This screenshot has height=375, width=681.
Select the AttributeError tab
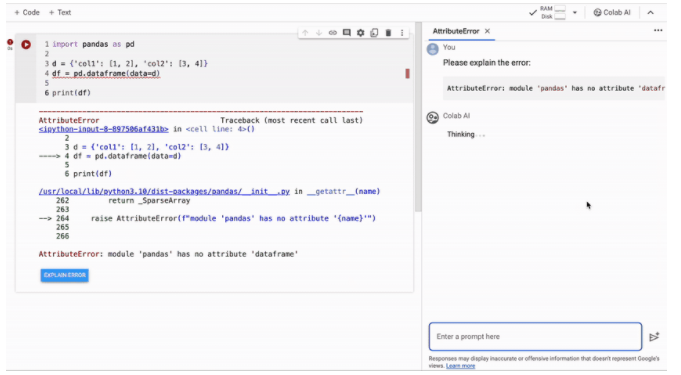(456, 31)
